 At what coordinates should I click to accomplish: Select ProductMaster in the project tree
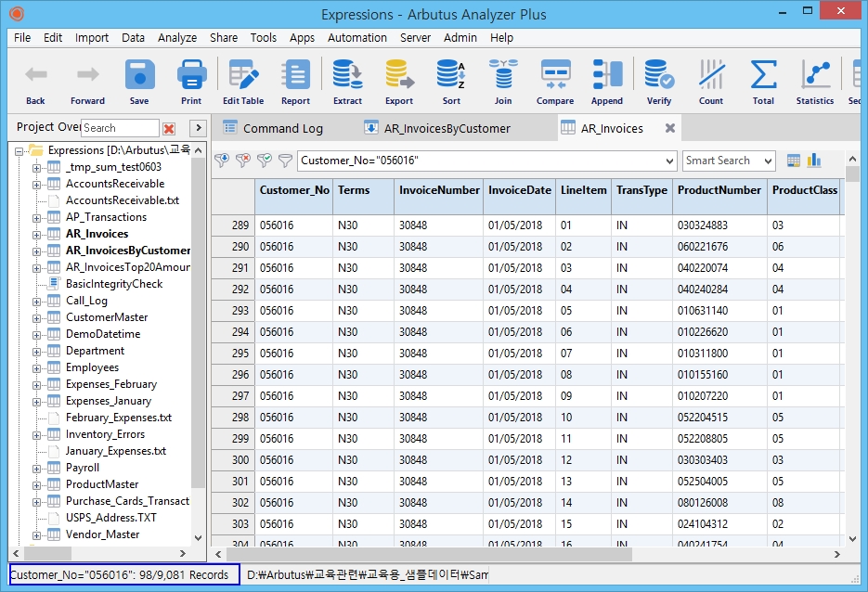pos(102,484)
